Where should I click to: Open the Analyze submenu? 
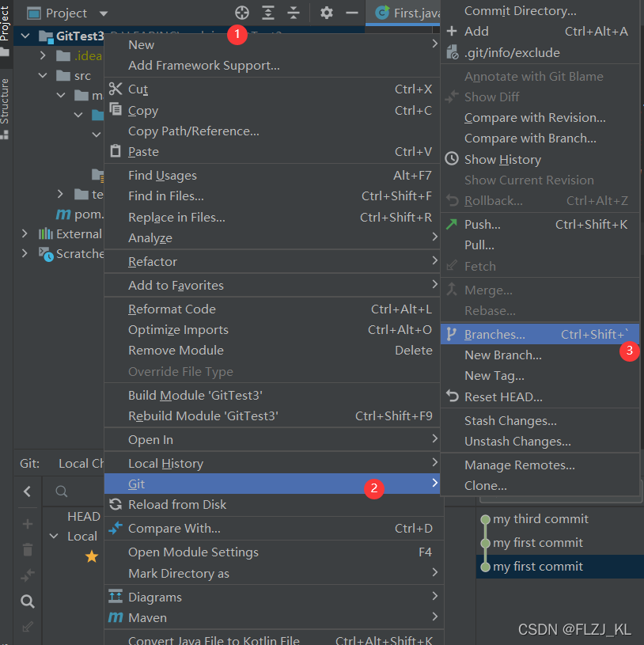[x=272, y=237]
